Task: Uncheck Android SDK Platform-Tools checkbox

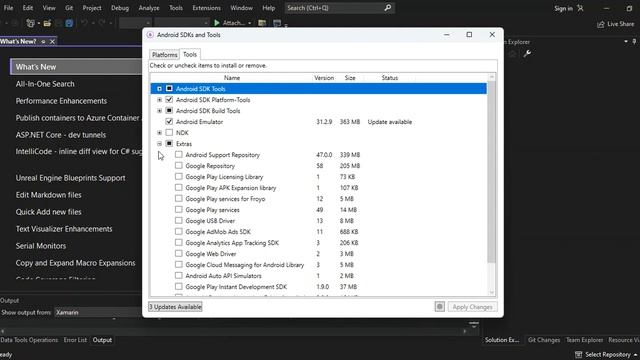Action: (x=169, y=100)
